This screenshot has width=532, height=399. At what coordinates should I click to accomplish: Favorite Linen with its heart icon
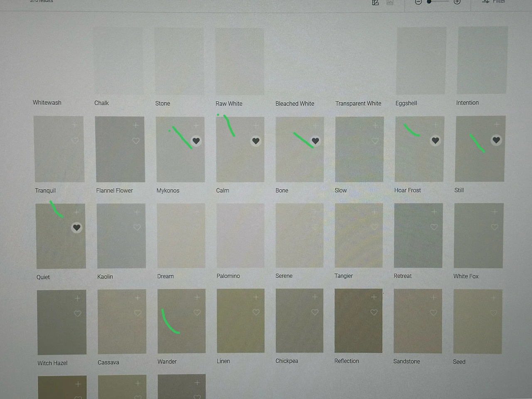point(256,312)
